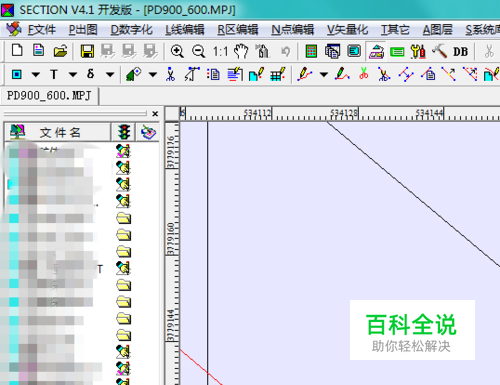The height and width of the screenshot is (385, 500).
Task: Click the ruler origin corner box
Action: (172, 114)
